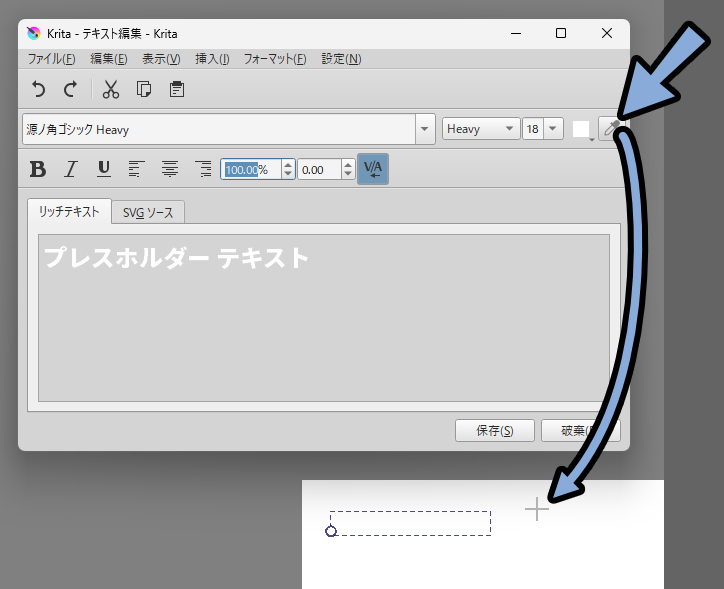Toggle the V/A kerning button
Image resolution: width=724 pixels, height=589 pixels.
point(373,169)
